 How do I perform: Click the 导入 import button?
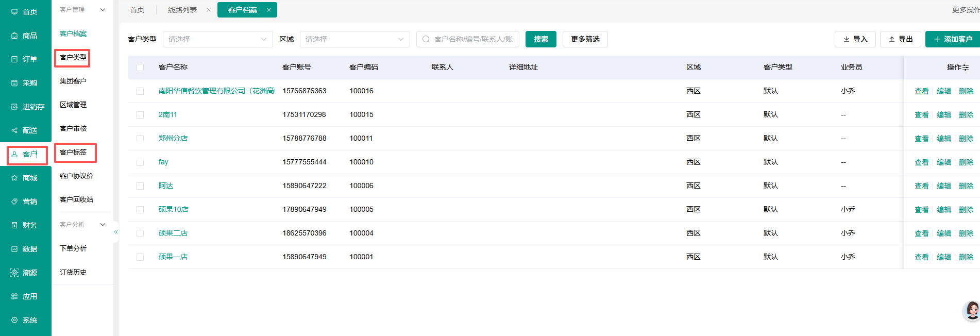coord(855,39)
